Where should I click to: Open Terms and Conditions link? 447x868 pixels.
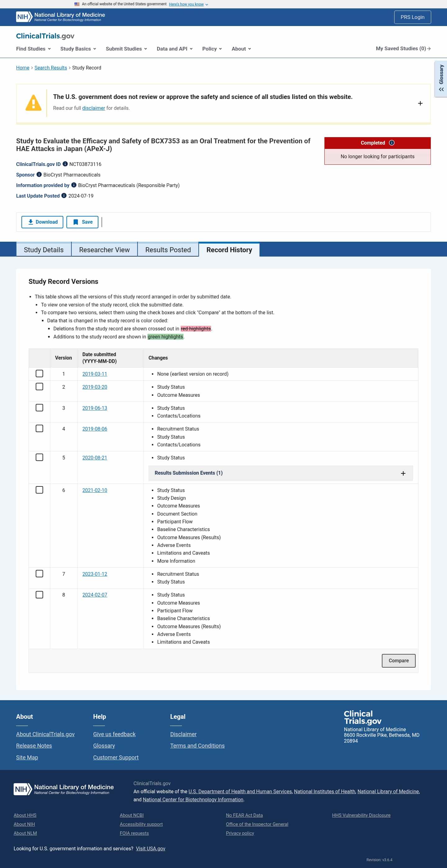pos(197,746)
